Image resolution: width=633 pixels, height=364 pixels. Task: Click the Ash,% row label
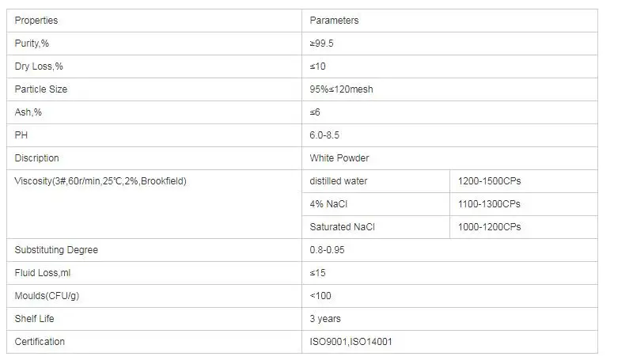[28, 112]
